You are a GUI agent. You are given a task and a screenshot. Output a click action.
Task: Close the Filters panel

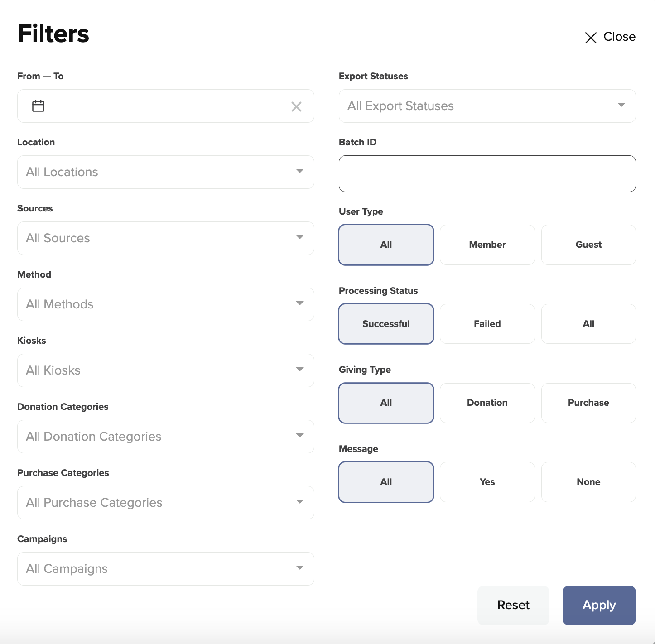point(610,37)
